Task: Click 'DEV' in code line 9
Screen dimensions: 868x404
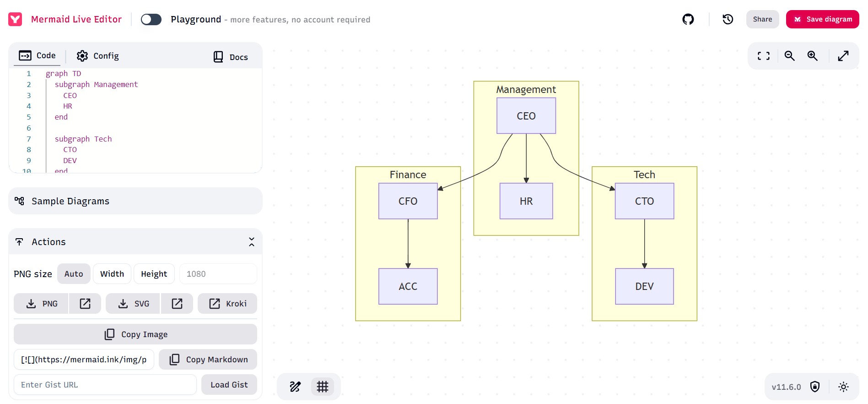Action: pos(70,161)
